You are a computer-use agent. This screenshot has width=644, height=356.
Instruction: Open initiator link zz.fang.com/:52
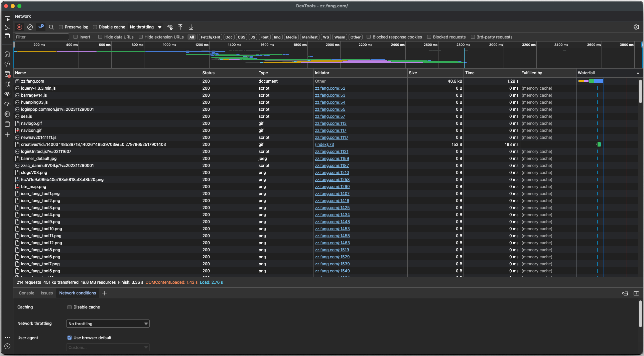click(330, 88)
